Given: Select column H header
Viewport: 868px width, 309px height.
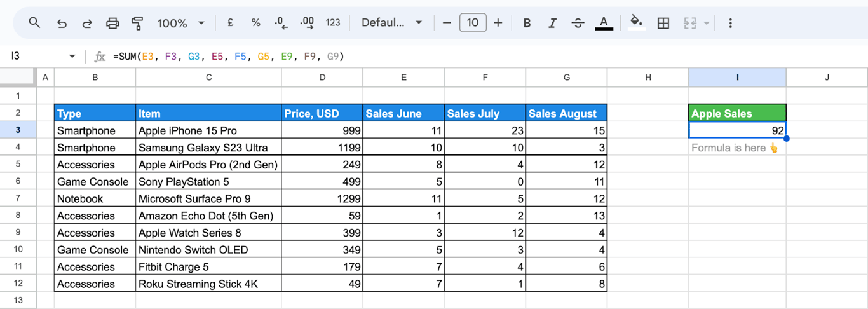Looking at the screenshot, I should tap(648, 78).
